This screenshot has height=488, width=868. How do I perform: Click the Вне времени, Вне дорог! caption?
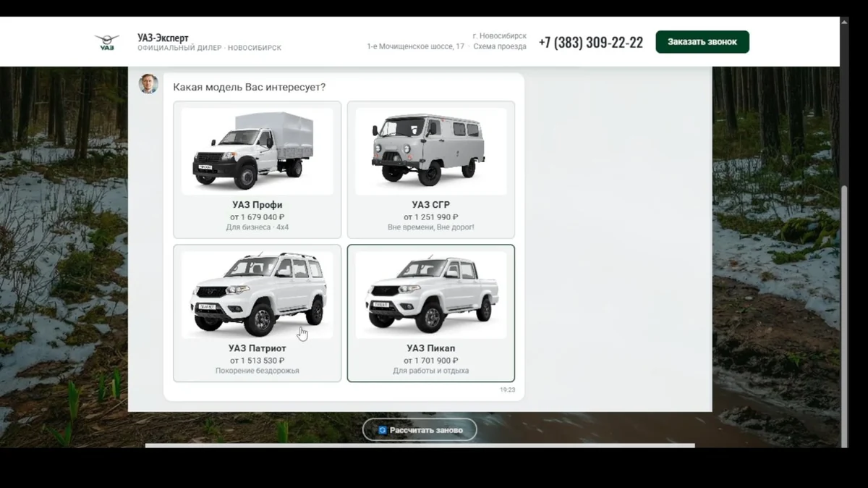431,227
